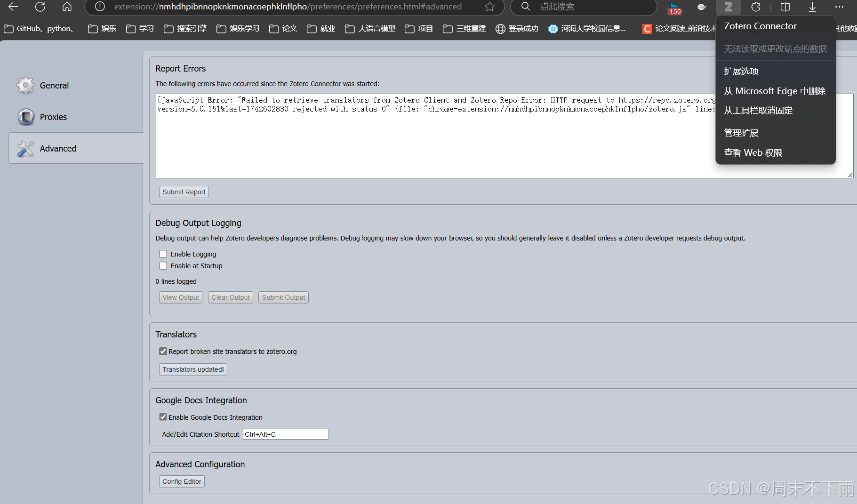Select 查看 Web 权限 menu entry

[x=775, y=152]
